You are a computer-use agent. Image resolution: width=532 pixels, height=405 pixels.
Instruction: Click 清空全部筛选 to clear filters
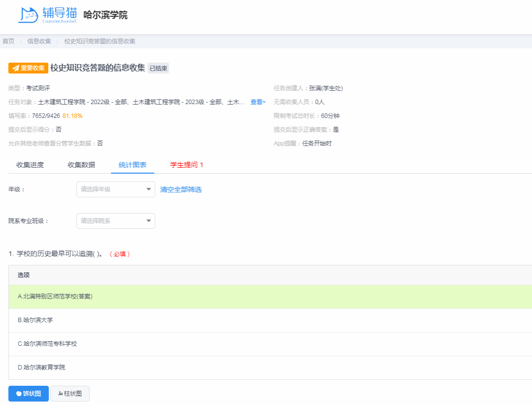(181, 189)
